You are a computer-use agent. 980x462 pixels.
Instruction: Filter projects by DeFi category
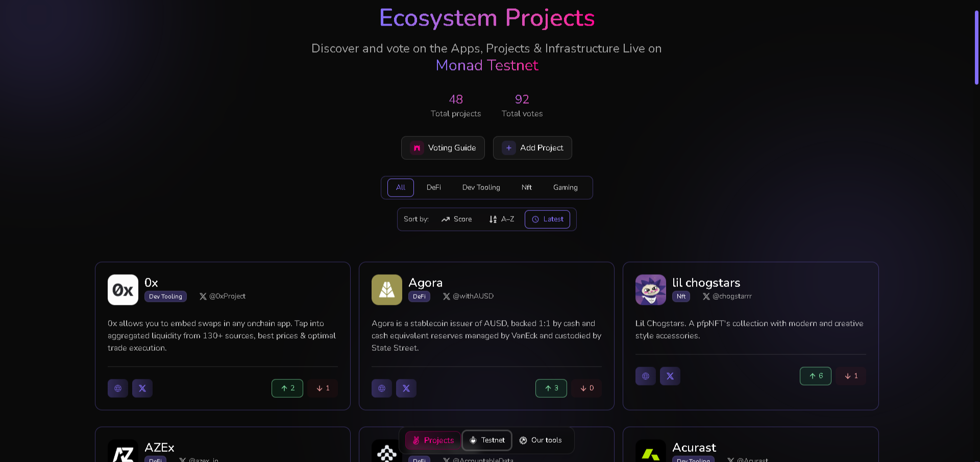pos(434,188)
